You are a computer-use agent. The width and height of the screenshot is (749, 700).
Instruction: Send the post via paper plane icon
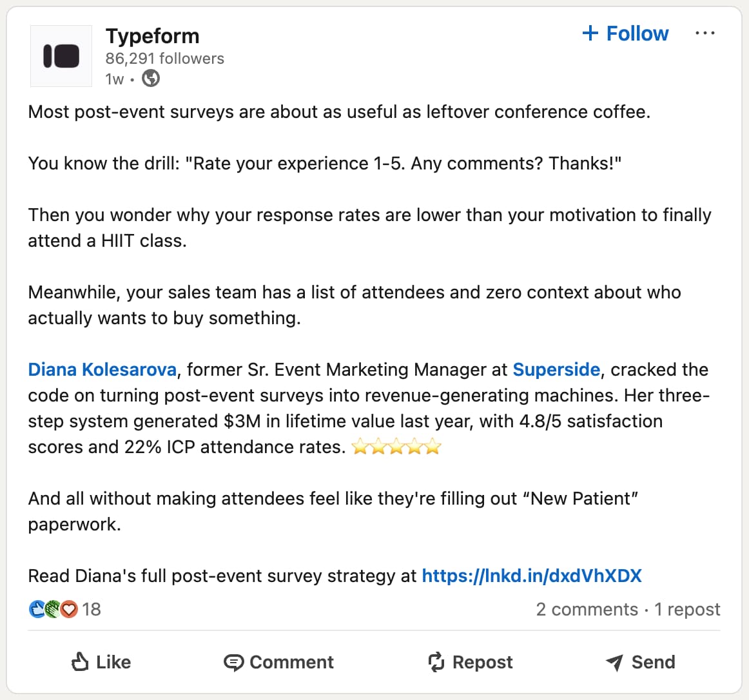click(x=641, y=662)
